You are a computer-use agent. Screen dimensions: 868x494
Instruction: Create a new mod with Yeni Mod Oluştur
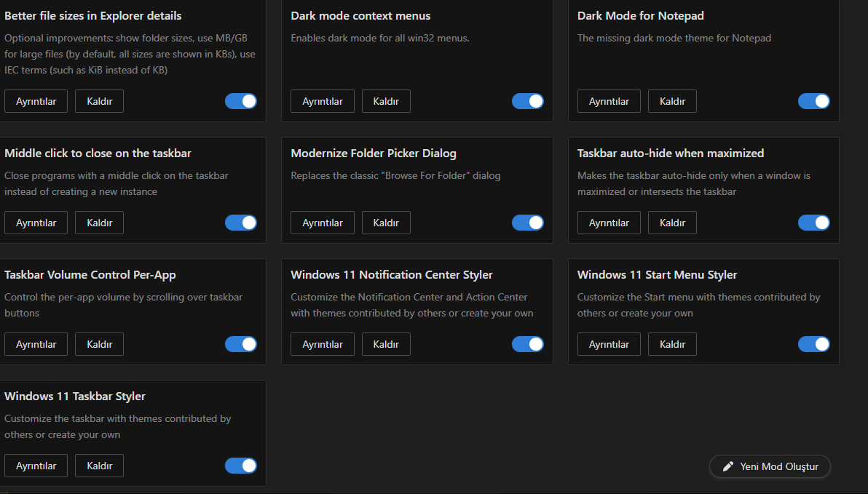[770, 466]
